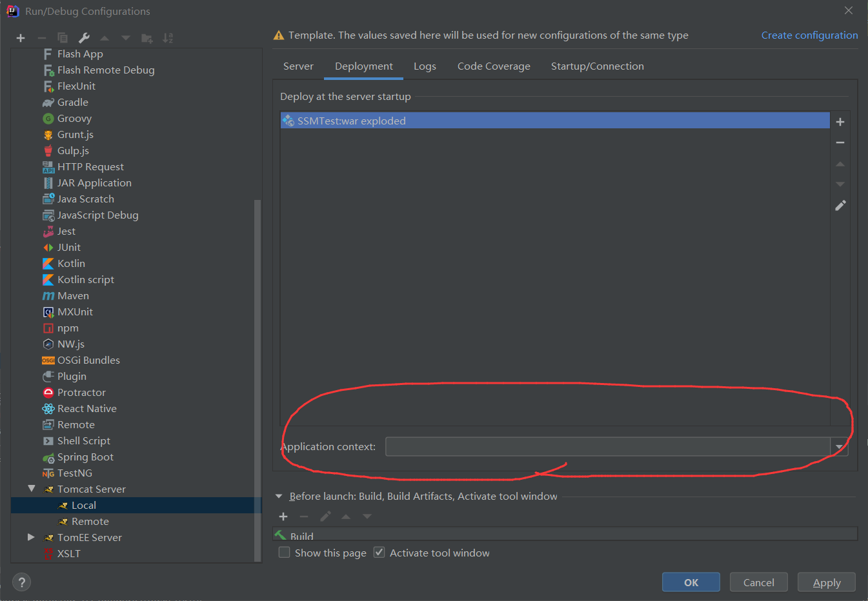This screenshot has height=601, width=868.
Task: Switch to the Server tab
Action: (x=298, y=66)
